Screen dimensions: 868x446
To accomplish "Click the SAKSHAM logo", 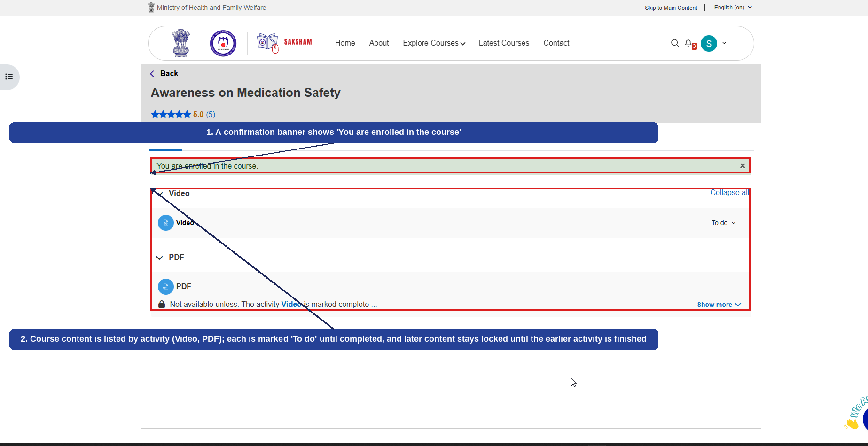I will [285, 43].
